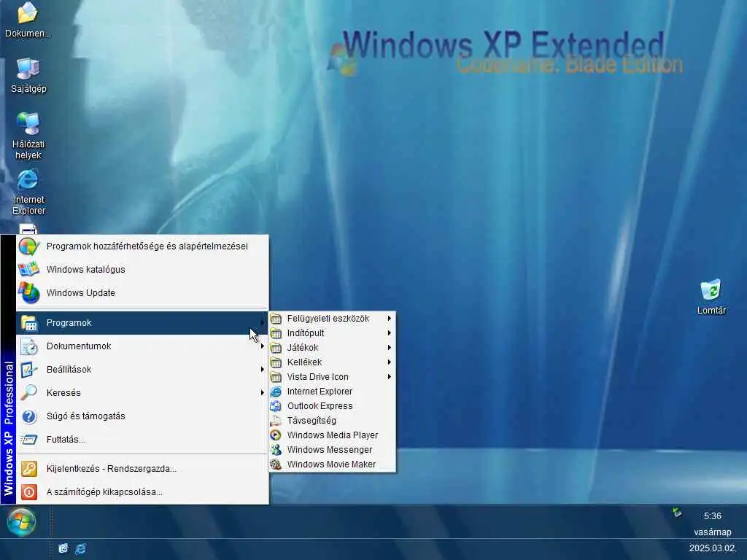This screenshot has height=560, width=747.
Task: Choose Futtatás... from the start menu
Action: [x=142, y=439]
